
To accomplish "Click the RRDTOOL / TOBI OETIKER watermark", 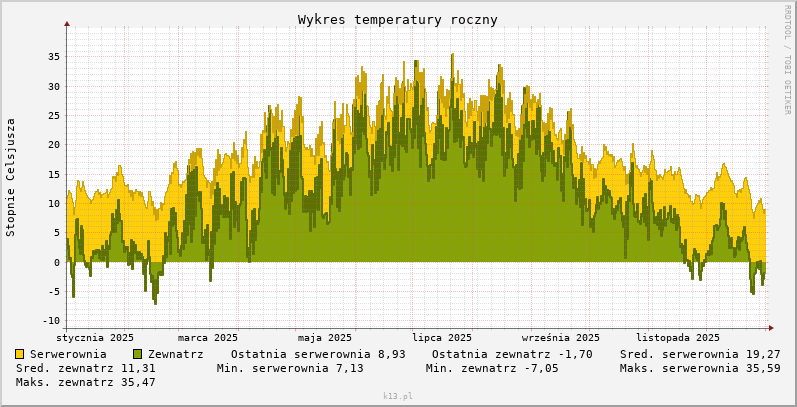I will (787, 59).
